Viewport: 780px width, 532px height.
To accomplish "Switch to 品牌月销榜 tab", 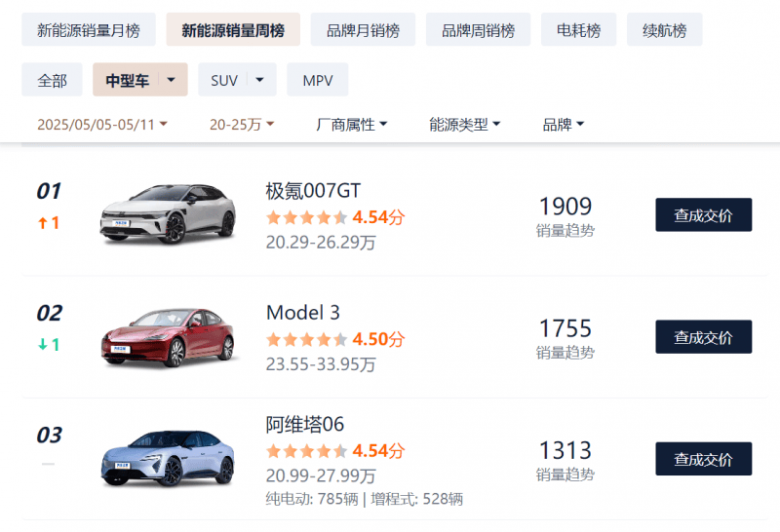I will [x=363, y=30].
